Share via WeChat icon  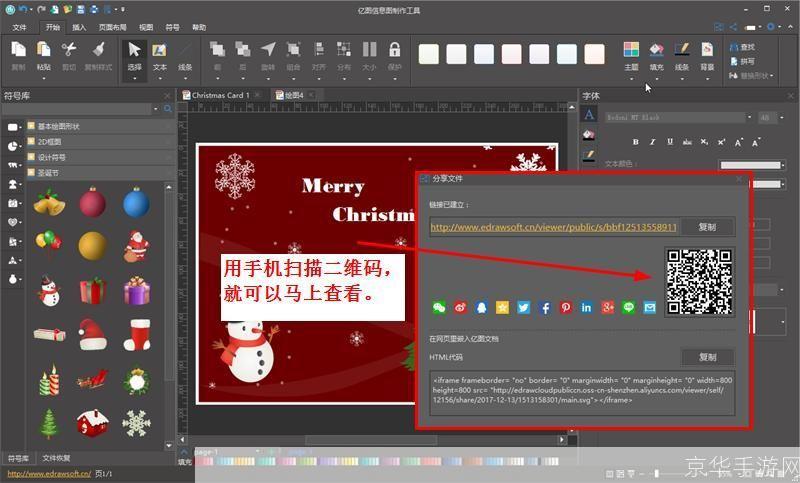point(439,307)
